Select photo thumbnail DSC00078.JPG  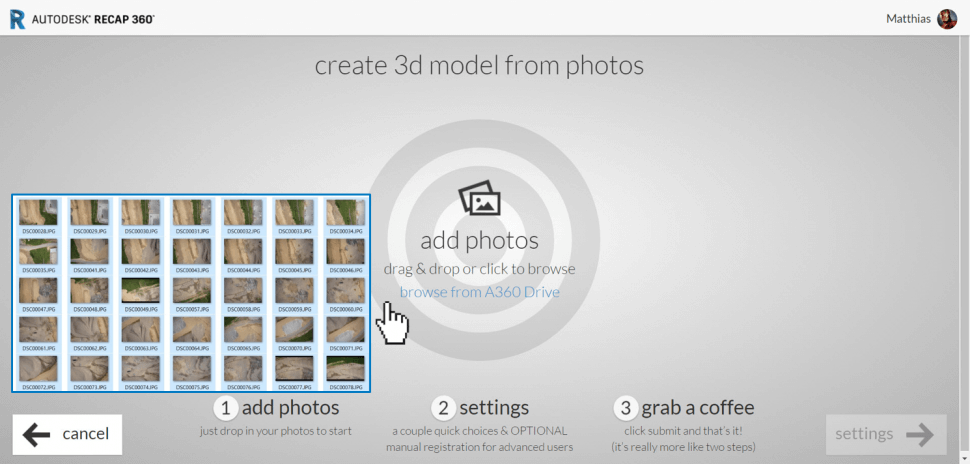346,369
